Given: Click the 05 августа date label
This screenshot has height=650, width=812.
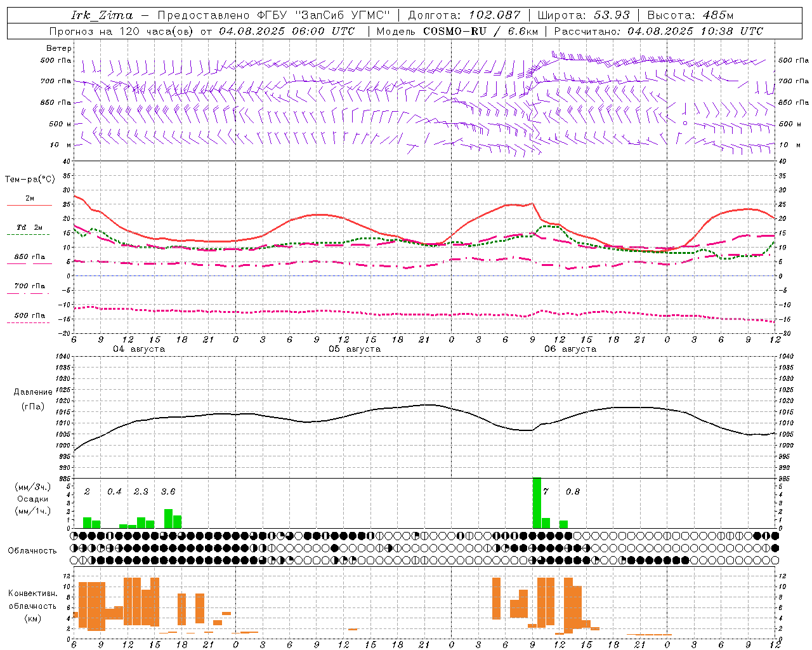Looking at the screenshot, I should pyautogui.click(x=355, y=349).
